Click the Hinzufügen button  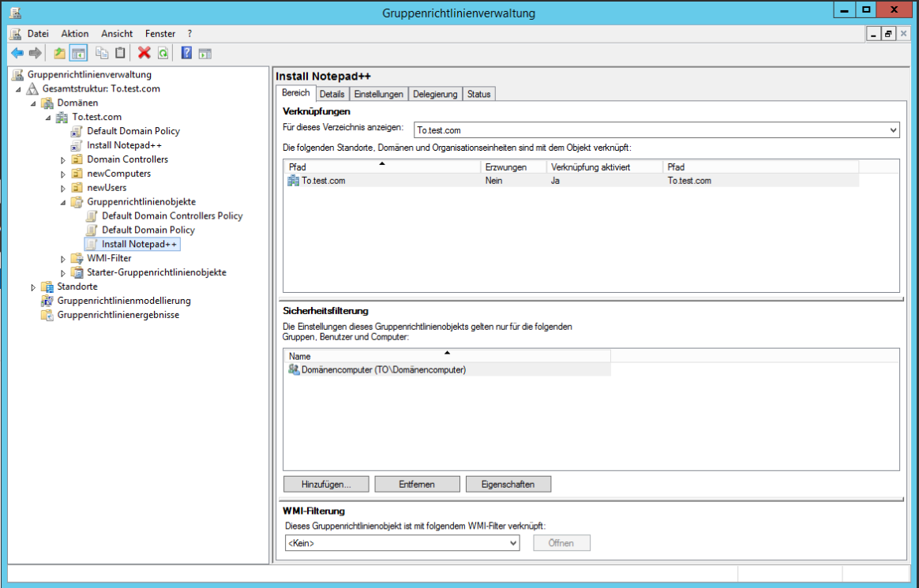coord(325,484)
